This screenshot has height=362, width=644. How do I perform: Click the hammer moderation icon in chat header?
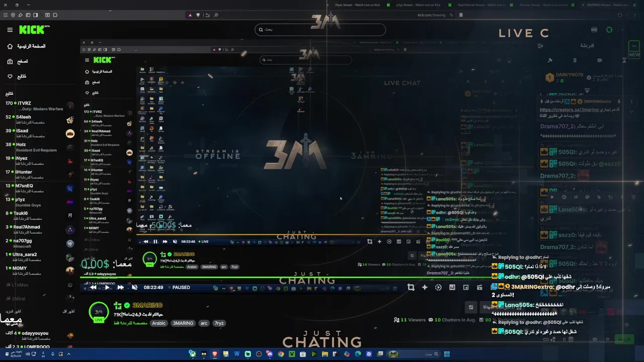click(550, 60)
